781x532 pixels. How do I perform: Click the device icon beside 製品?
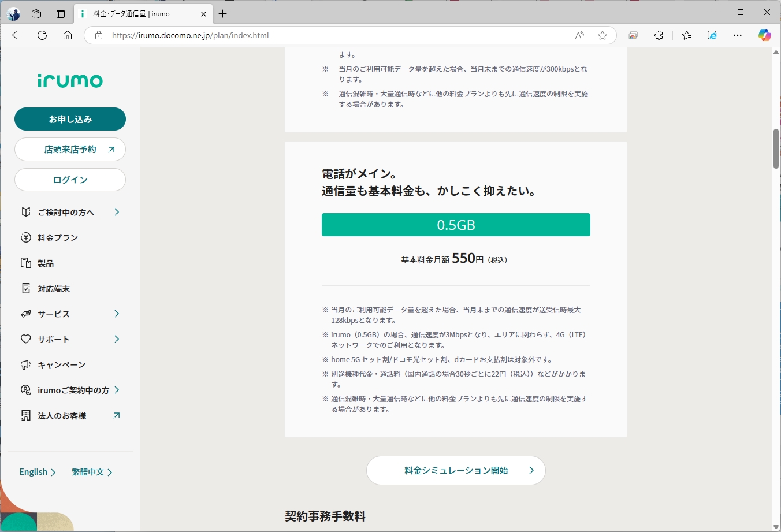pos(26,263)
